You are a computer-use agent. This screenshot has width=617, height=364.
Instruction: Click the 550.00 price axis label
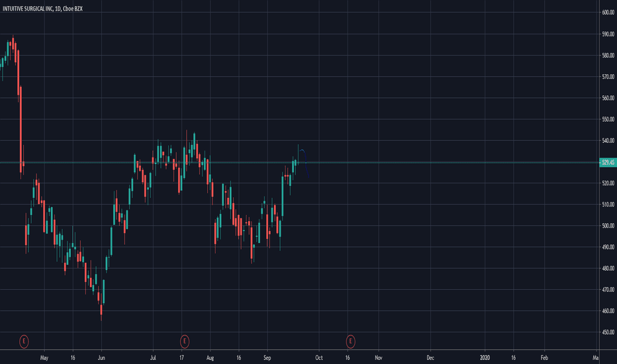(608, 119)
